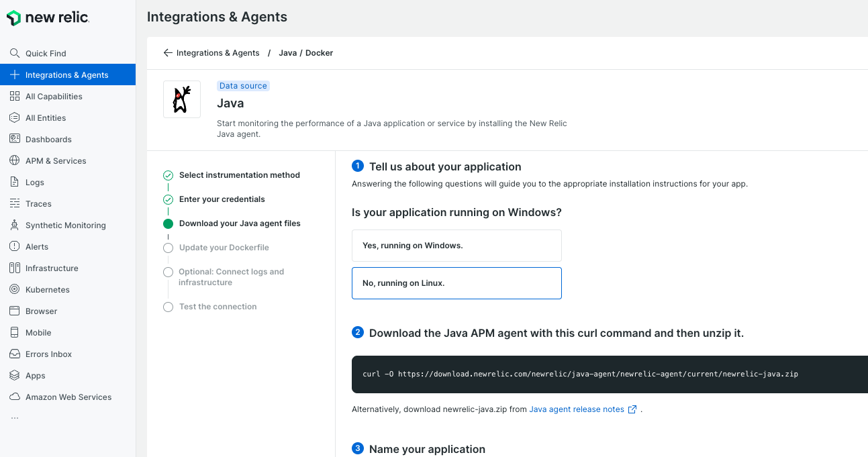The width and height of the screenshot is (868, 457).
Task: Click the Traces icon in sidebar
Action: (x=15, y=203)
